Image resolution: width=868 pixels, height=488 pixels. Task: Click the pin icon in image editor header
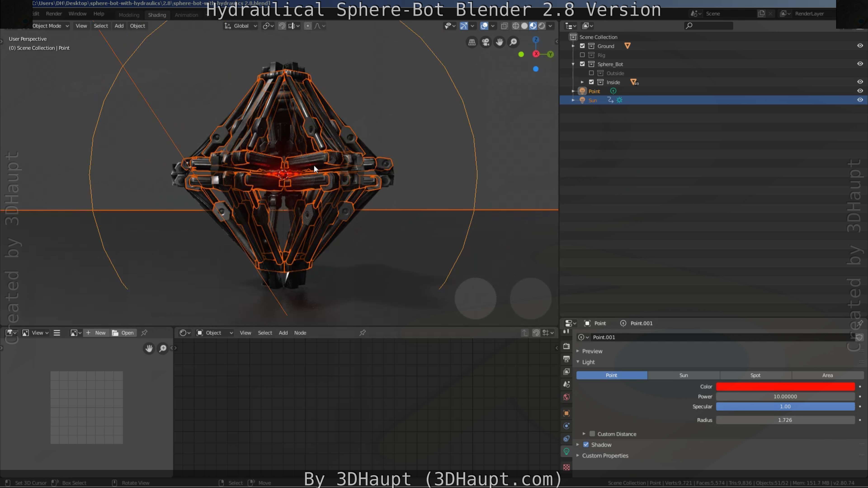pos(144,333)
